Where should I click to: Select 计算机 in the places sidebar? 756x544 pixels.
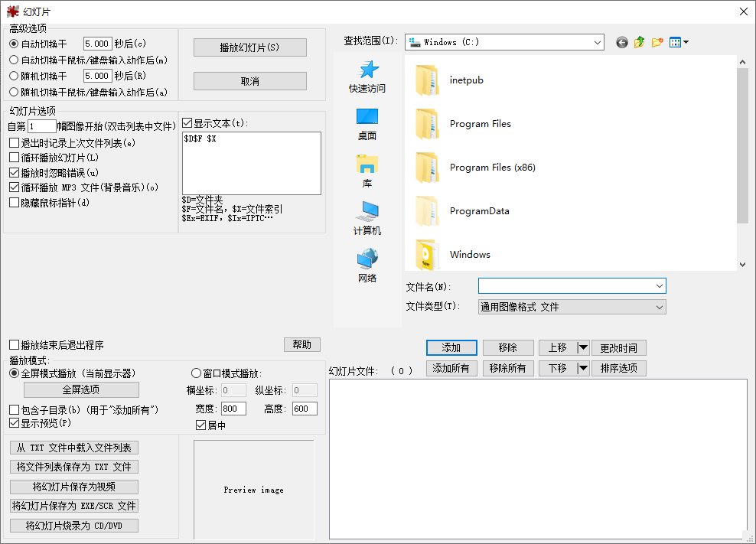(367, 219)
